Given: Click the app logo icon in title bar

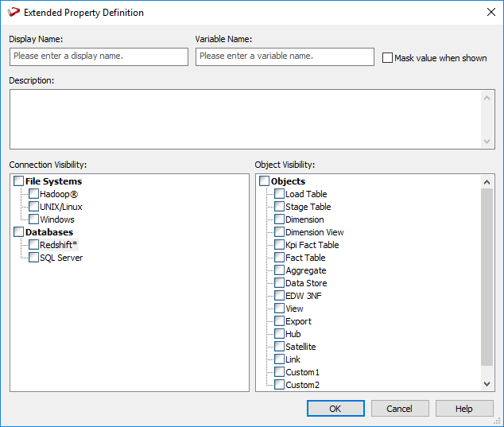Looking at the screenshot, I should [x=14, y=13].
